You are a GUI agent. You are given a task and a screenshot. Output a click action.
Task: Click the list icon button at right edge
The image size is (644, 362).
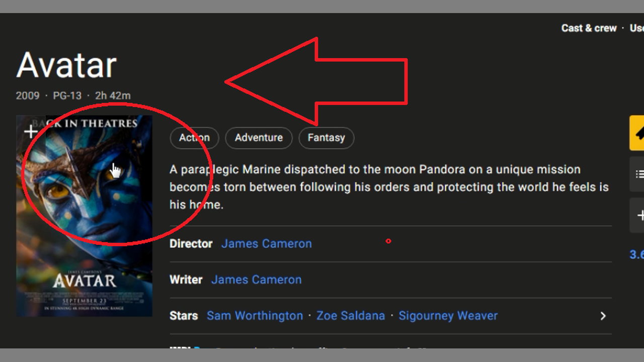pyautogui.click(x=638, y=174)
